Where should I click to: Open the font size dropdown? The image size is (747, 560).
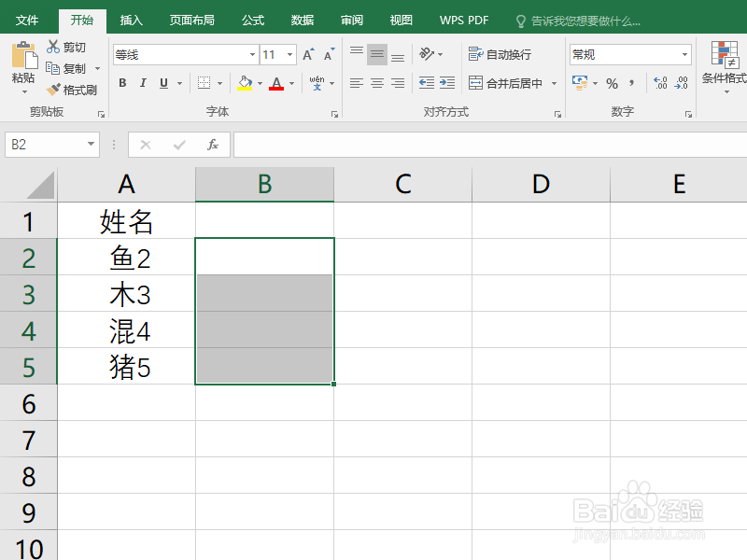[x=289, y=54]
